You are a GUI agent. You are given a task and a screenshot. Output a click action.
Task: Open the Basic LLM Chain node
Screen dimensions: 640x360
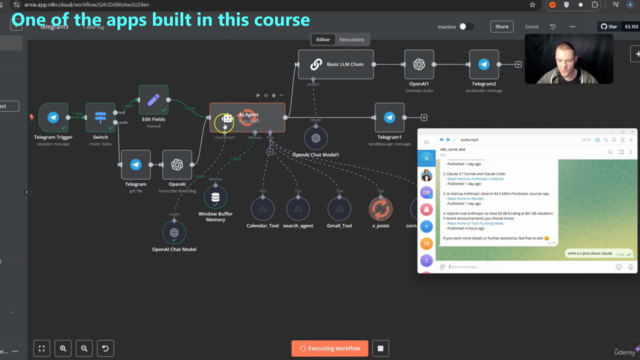pos(336,64)
